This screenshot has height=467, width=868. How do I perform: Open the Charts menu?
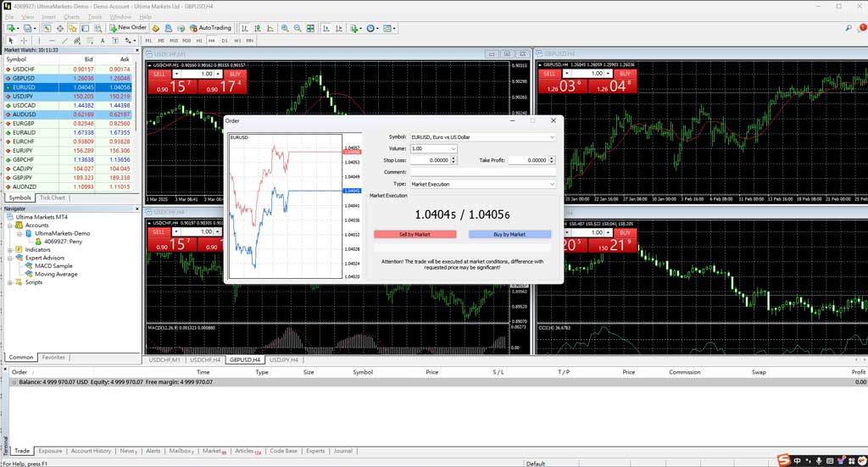[x=71, y=17]
